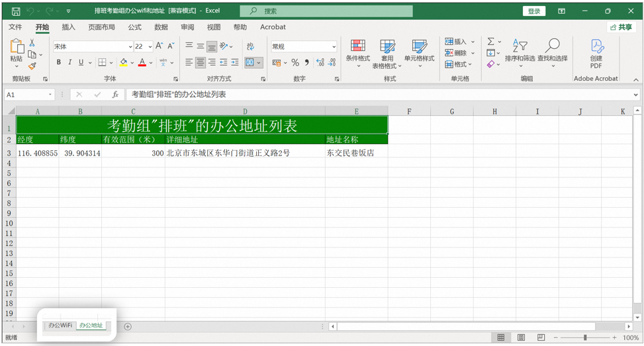The height and width of the screenshot is (346, 644).
Task: Click the Select All corner button
Action: pos(10,111)
